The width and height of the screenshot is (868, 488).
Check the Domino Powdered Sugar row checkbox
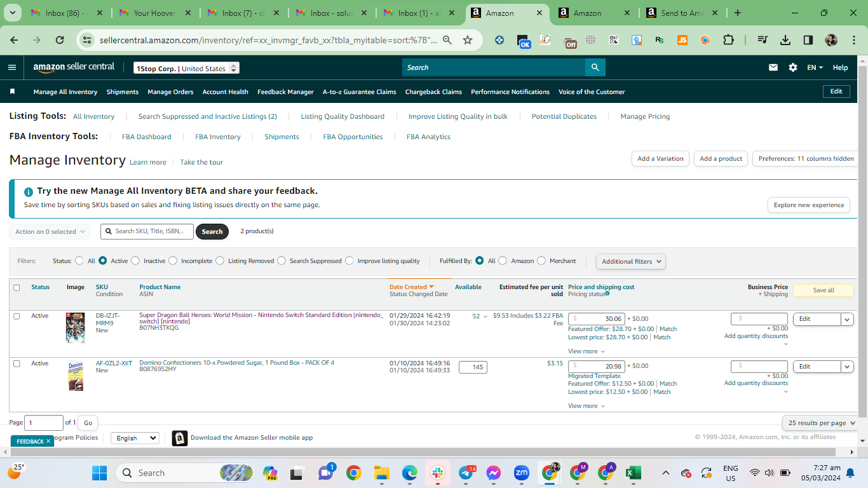click(x=17, y=363)
